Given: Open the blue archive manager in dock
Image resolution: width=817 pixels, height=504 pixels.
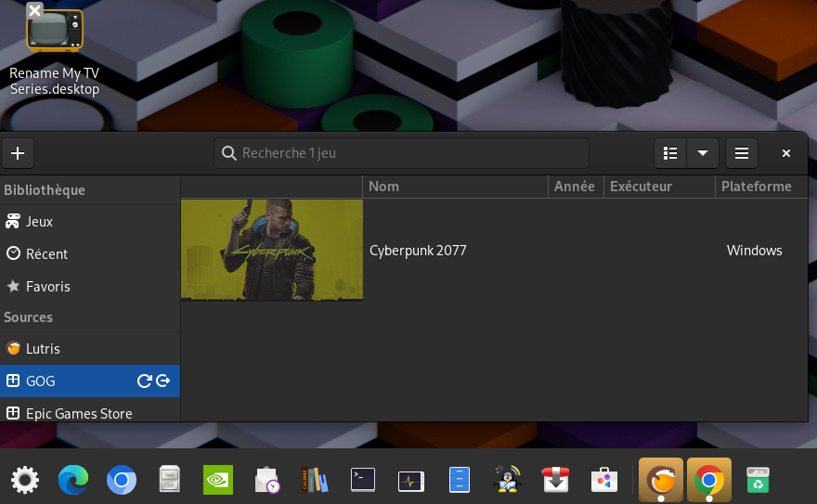Looking at the screenshot, I should (459, 480).
